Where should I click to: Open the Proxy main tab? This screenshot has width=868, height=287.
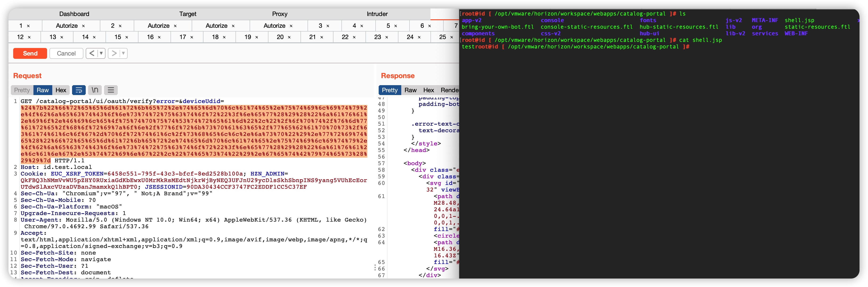[279, 14]
